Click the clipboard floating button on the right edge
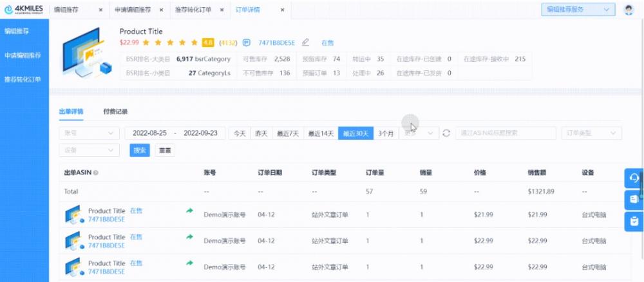Screen dimensions: 644x282 [x=634, y=221]
